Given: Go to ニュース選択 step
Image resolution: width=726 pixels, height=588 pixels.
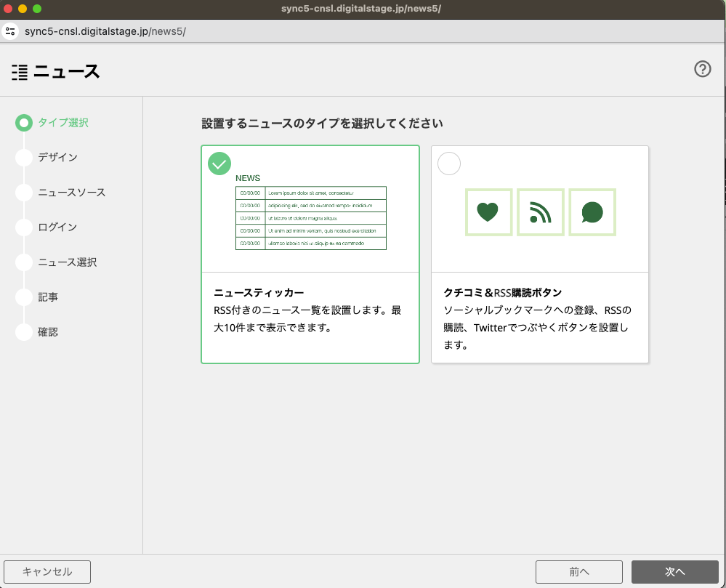Looking at the screenshot, I should [67, 262].
